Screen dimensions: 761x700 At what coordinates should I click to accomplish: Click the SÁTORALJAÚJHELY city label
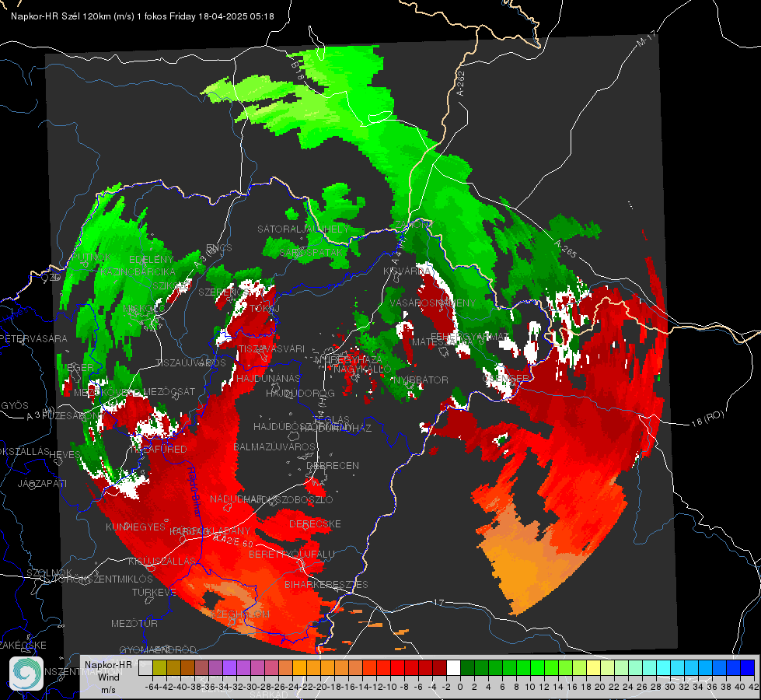click(x=303, y=229)
